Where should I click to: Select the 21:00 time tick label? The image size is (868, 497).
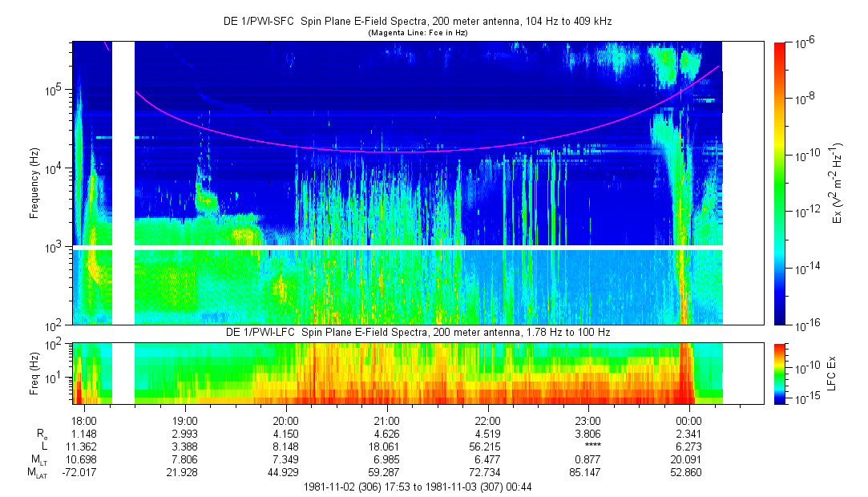click(x=386, y=420)
